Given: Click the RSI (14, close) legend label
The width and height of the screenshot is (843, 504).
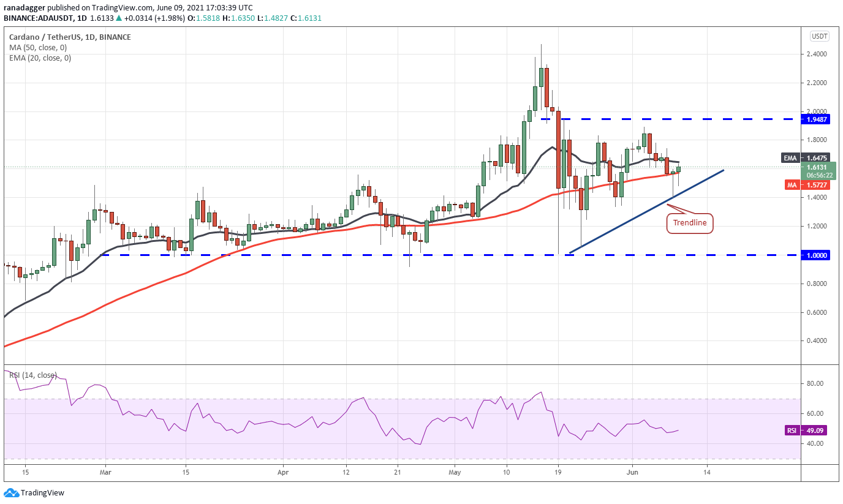Looking at the screenshot, I should (32, 375).
